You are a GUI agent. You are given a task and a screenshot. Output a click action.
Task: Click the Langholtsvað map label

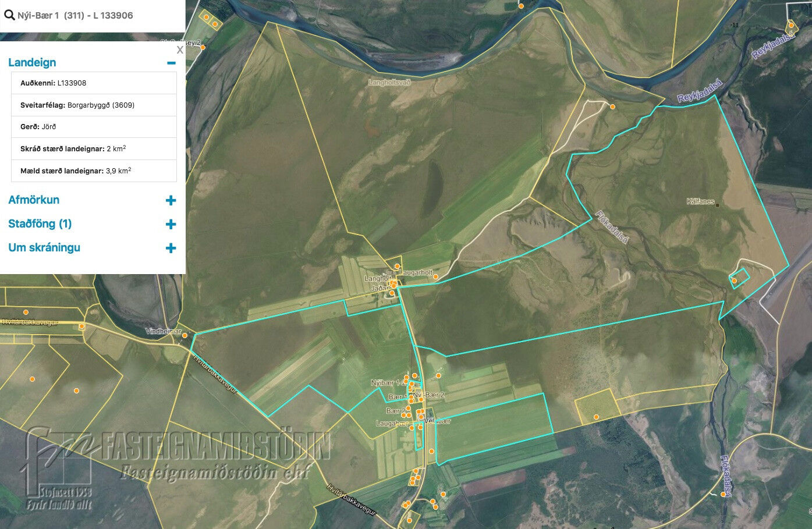point(389,83)
